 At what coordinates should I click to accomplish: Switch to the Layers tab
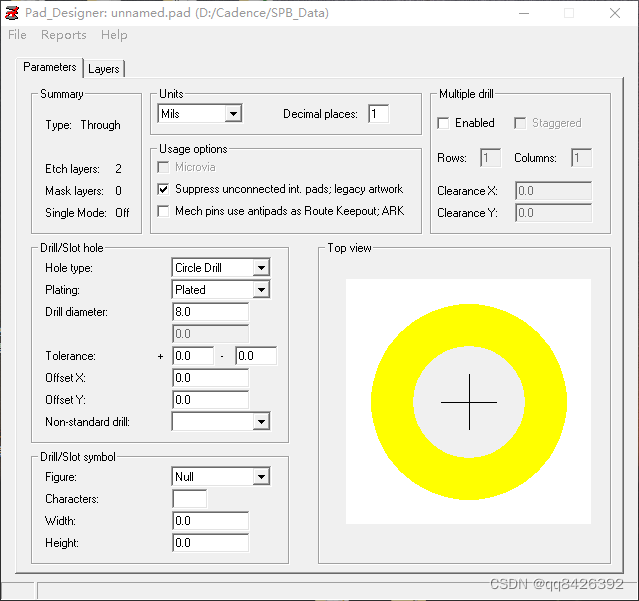click(x=103, y=69)
